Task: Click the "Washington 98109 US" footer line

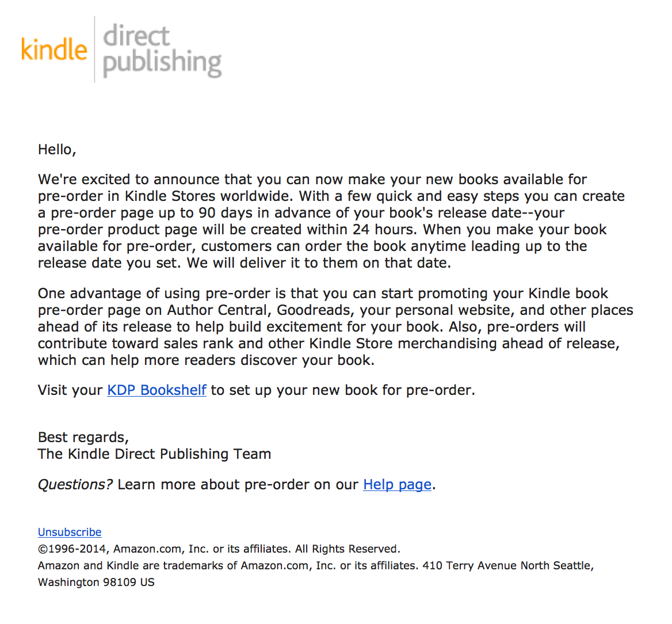Action: pyautogui.click(x=96, y=583)
